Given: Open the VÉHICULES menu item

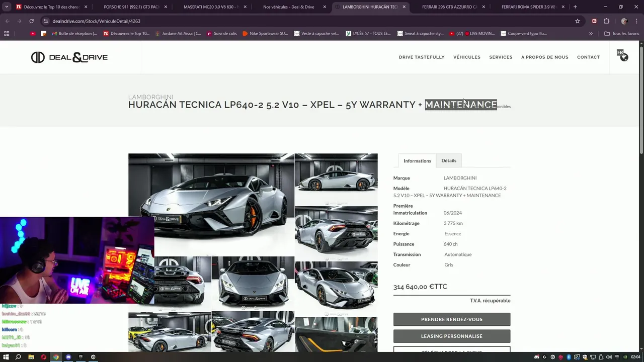Looking at the screenshot, I should tap(467, 57).
